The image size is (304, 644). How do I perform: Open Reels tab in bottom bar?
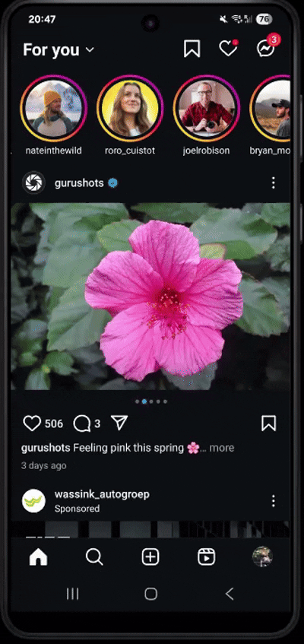pos(206,557)
